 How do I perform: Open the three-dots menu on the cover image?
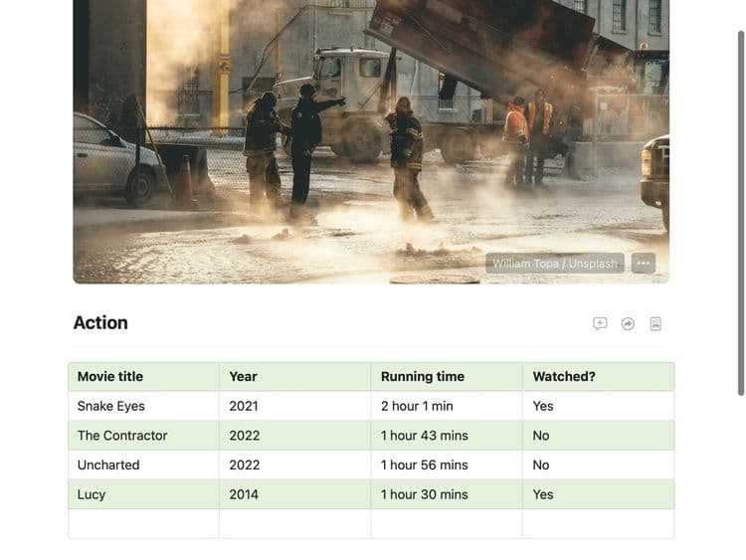pyautogui.click(x=644, y=264)
